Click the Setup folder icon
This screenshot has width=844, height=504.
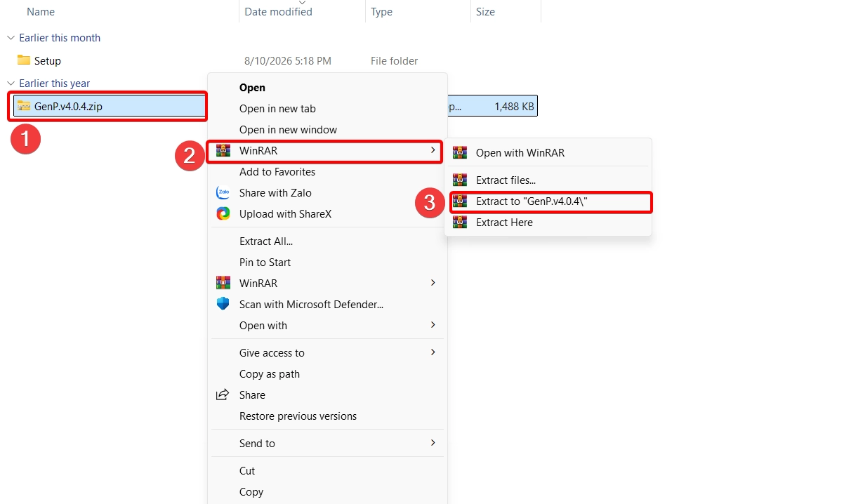click(24, 60)
